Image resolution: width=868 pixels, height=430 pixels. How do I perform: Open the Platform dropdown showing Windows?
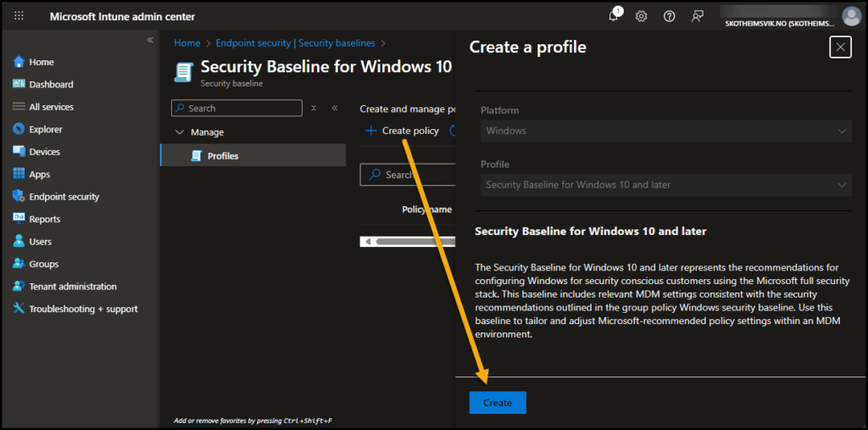(x=666, y=131)
